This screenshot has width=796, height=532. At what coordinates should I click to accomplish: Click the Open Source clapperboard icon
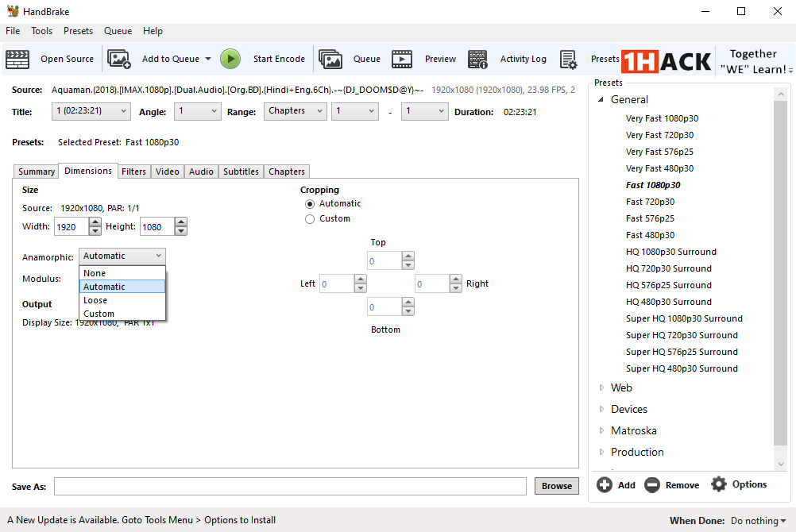17,59
